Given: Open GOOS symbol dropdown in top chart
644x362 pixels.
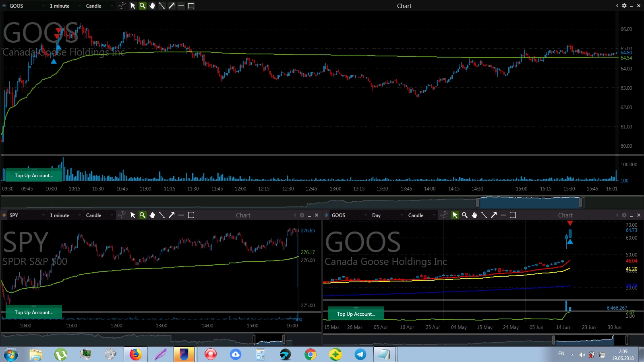Looking at the screenshot, I should pos(27,6).
